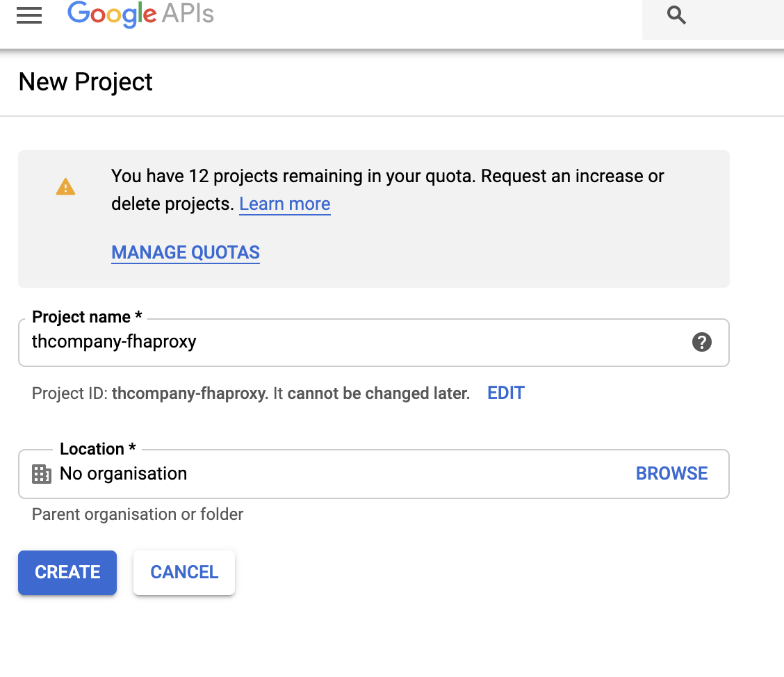The image size is (784, 677).
Task: Click the search magnifier icon
Action: pos(676,15)
